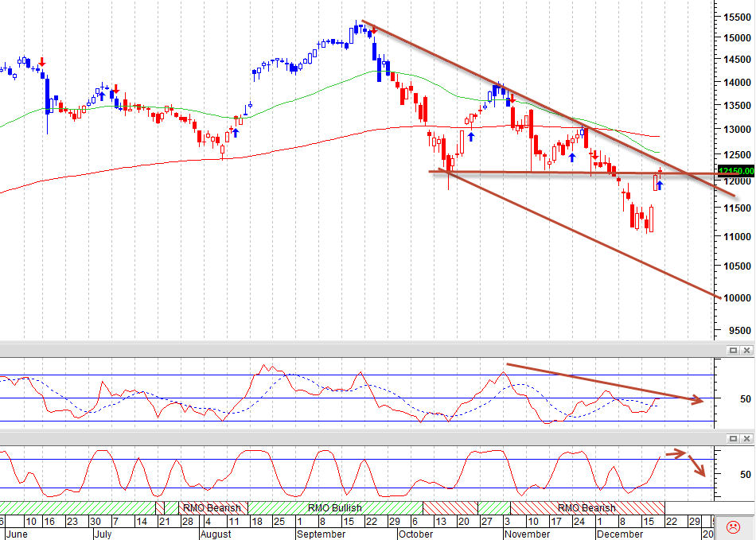
Task: Select the blue buy arrow in mid-October
Action: pos(471,137)
